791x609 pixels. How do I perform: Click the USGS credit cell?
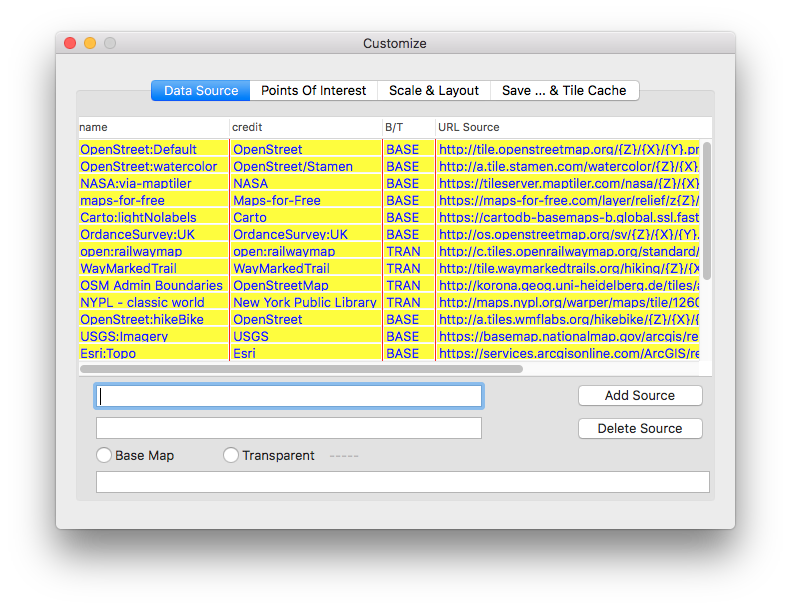tap(306, 336)
